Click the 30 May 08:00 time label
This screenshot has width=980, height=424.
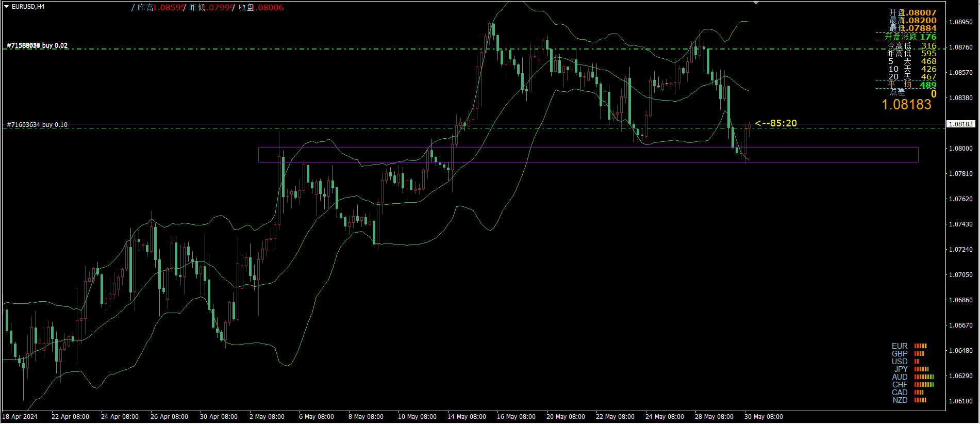tap(763, 417)
